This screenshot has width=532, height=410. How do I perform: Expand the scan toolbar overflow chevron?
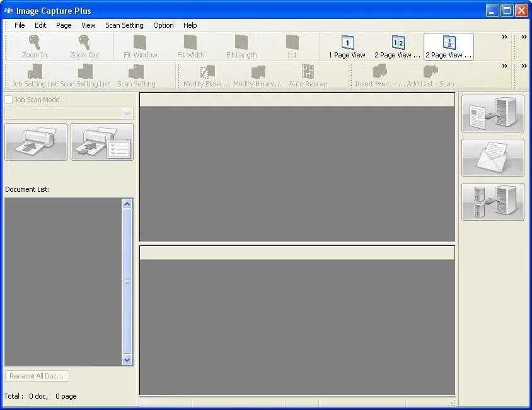[504, 66]
